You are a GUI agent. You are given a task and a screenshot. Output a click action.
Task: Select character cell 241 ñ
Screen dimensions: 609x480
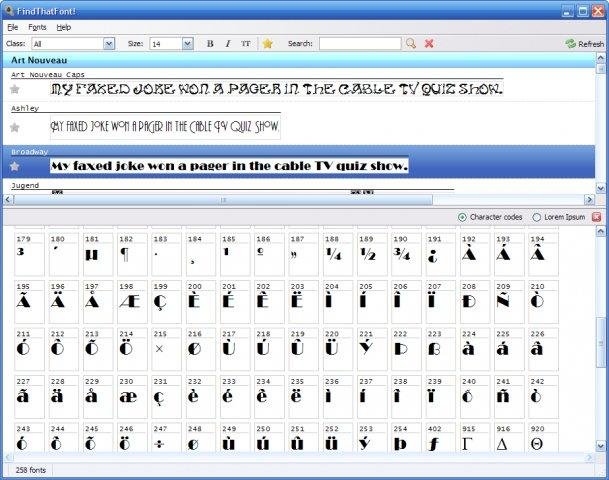point(509,397)
